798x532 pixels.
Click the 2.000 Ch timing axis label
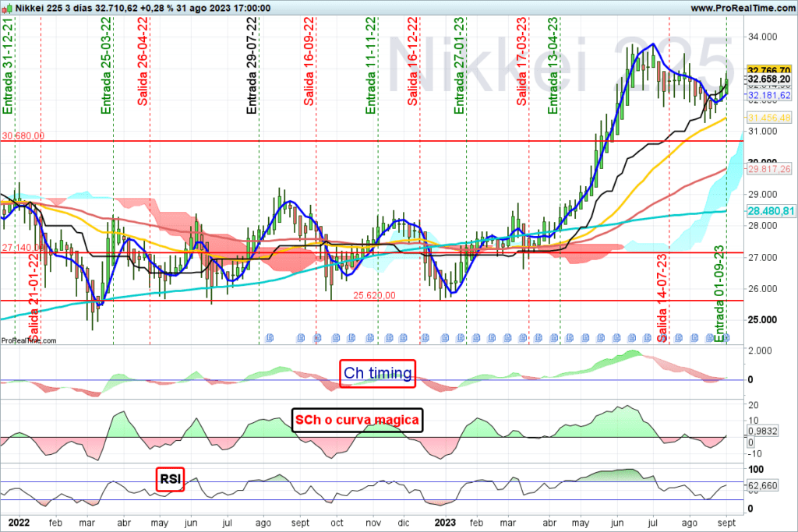click(x=761, y=351)
